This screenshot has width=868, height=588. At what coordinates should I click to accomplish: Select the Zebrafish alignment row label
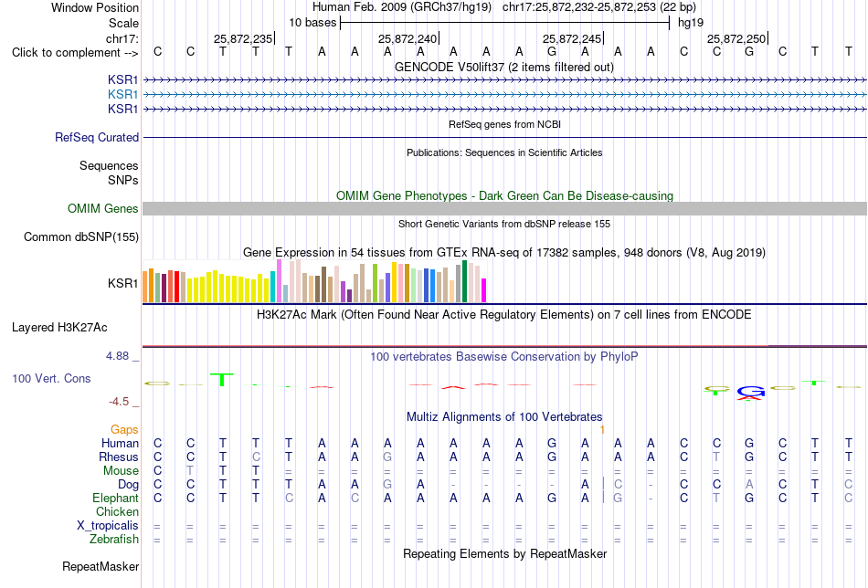coord(114,539)
